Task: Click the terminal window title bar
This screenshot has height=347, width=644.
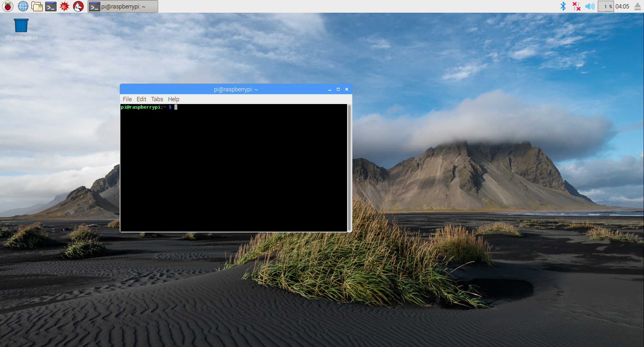Action: point(235,89)
